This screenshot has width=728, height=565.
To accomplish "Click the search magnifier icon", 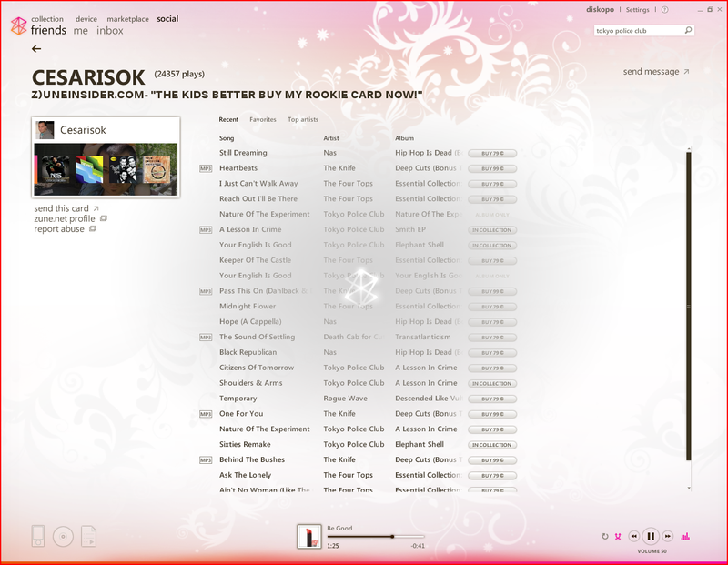I will [x=688, y=30].
